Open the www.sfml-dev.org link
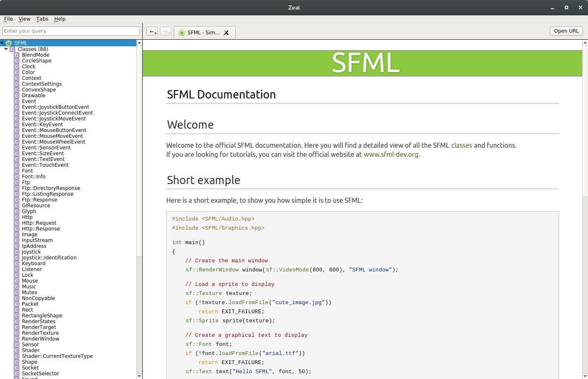Viewport: 588px width, 379px height. click(x=391, y=155)
